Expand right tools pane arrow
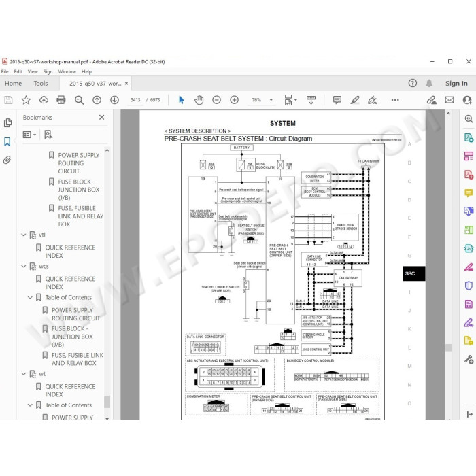476x476 pixels. click(x=469, y=414)
